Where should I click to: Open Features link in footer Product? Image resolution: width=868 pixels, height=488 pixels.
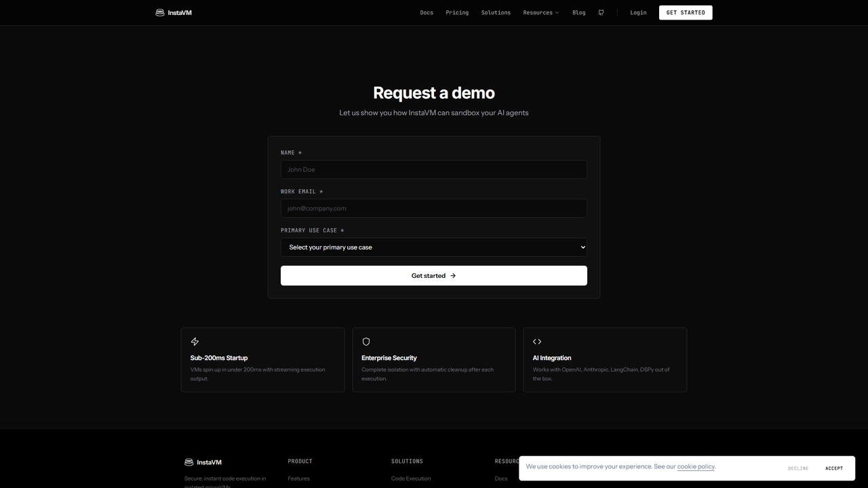click(x=298, y=479)
